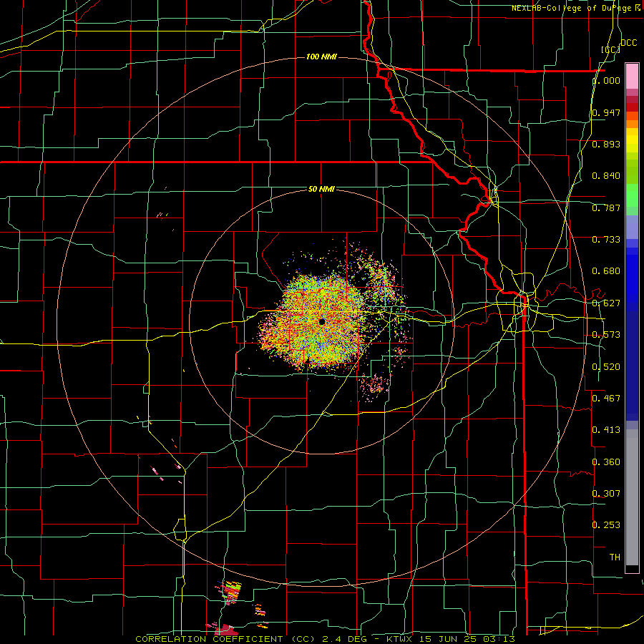
Task: Select the 0.680 color scale label
Action: point(606,271)
